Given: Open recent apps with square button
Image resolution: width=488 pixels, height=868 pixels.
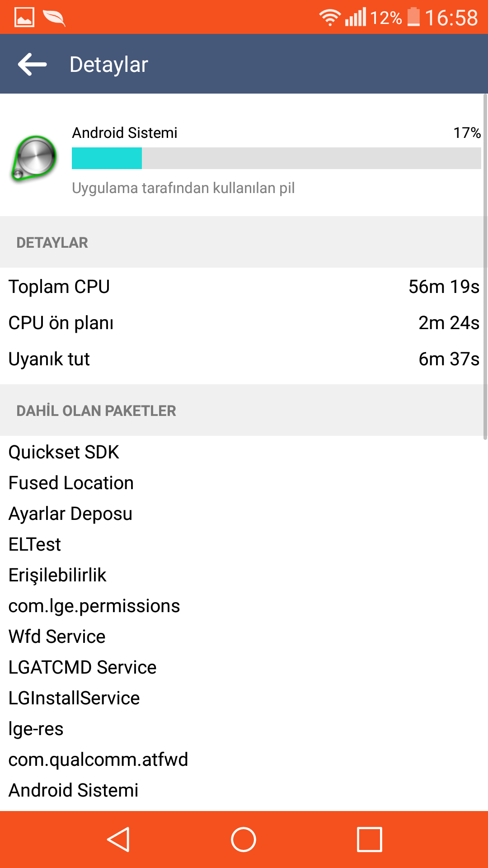Looking at the screenshot, I should (370, 840).
